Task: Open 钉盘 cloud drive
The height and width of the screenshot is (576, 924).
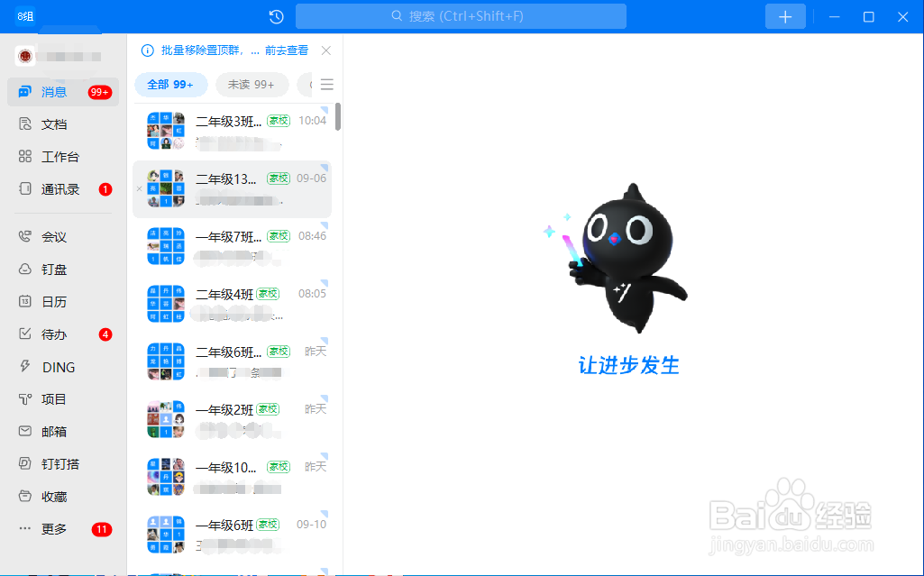Action: click(x=63, y=270)
